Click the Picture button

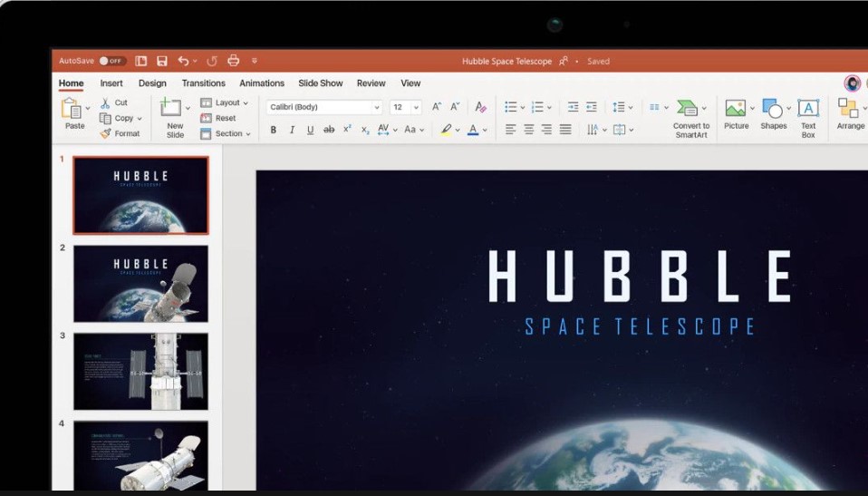[737, 114]
